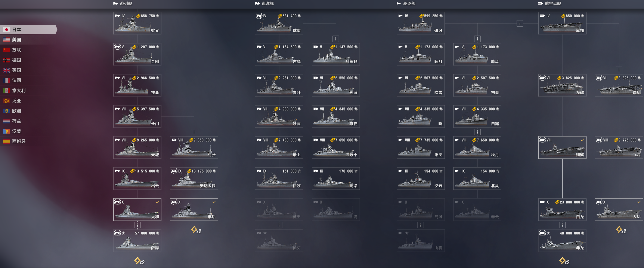Select the locked tier X destroyer 岛风
The height and width of the screenshot is (268, 644).
[421, 209]
